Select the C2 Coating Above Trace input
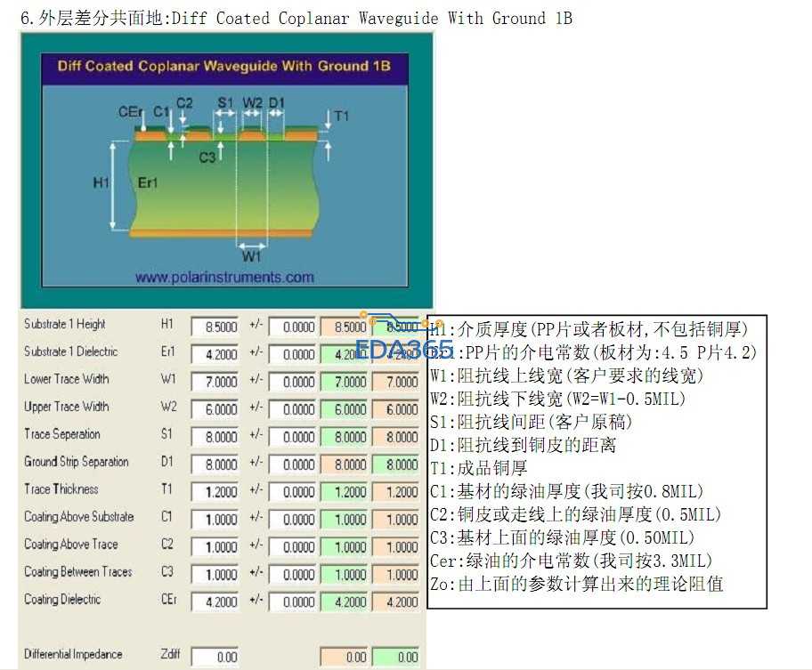 pos(215,547)
